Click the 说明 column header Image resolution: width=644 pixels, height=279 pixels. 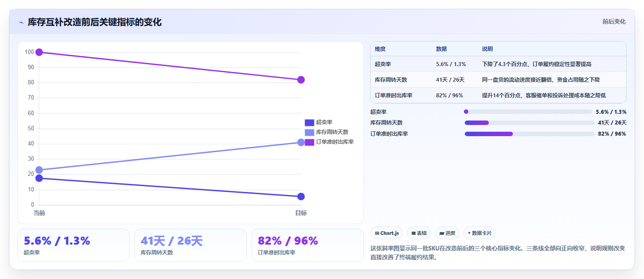pyautogui.click(x=487, y=49)
